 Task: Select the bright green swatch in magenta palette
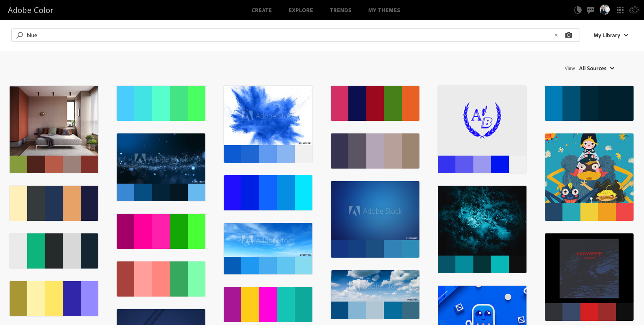[197, 231]
